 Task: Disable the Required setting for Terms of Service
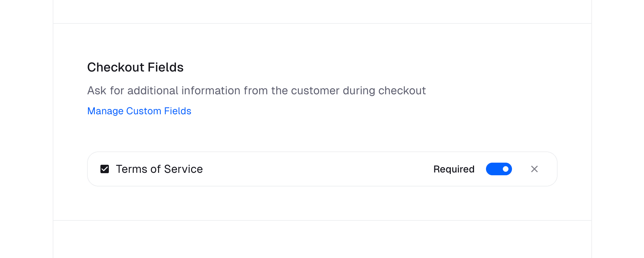tap(499, 169)
